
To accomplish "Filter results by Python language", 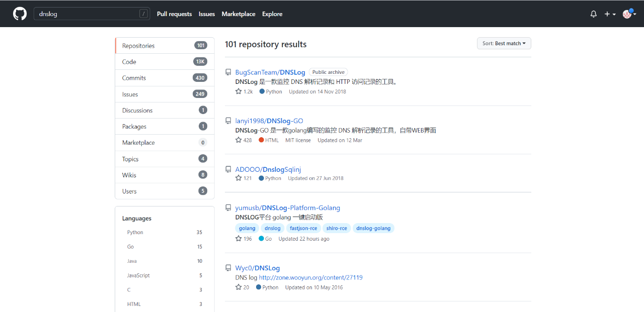I will [x=165, y=233].
